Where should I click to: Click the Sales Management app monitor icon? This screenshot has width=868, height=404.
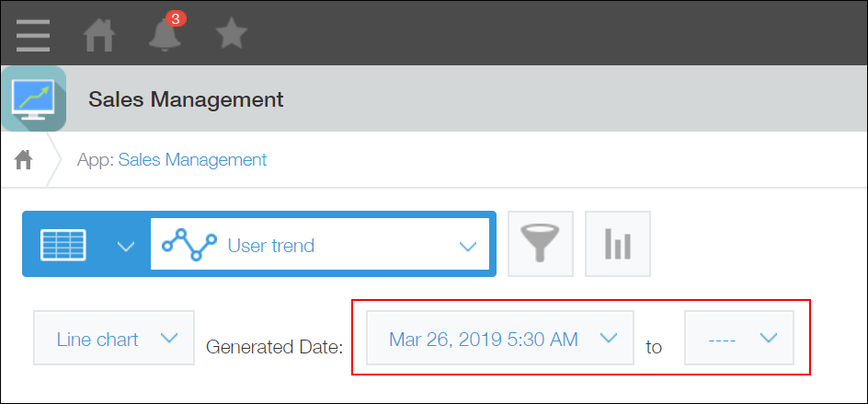[x=34, y=98]
